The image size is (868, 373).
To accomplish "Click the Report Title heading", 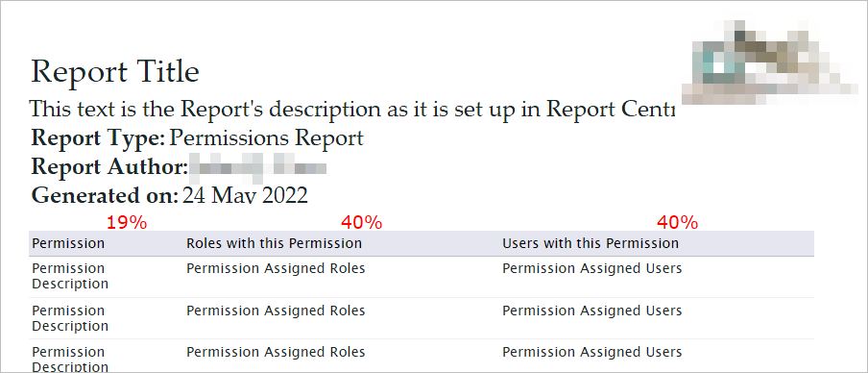I will click(x=115, y=72).
